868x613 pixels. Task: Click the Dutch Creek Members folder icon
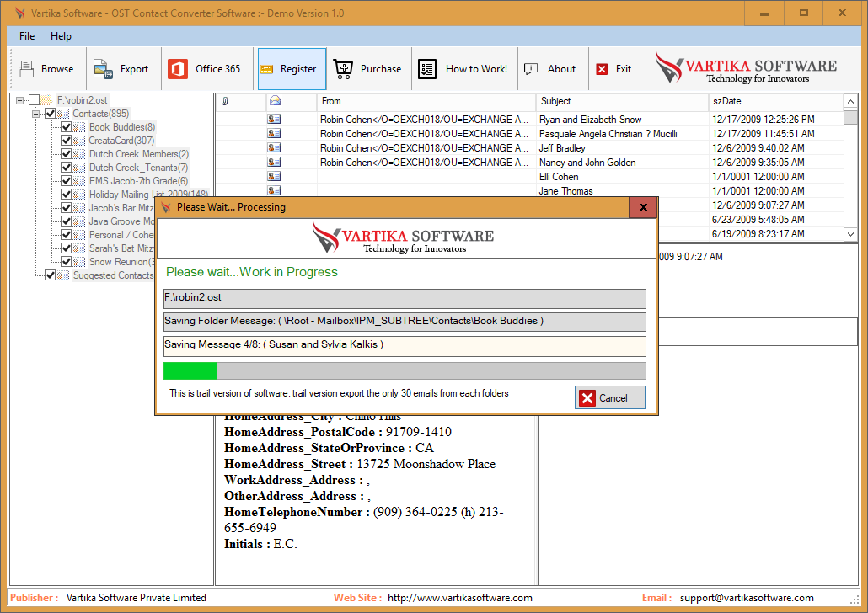pos(79,154)
